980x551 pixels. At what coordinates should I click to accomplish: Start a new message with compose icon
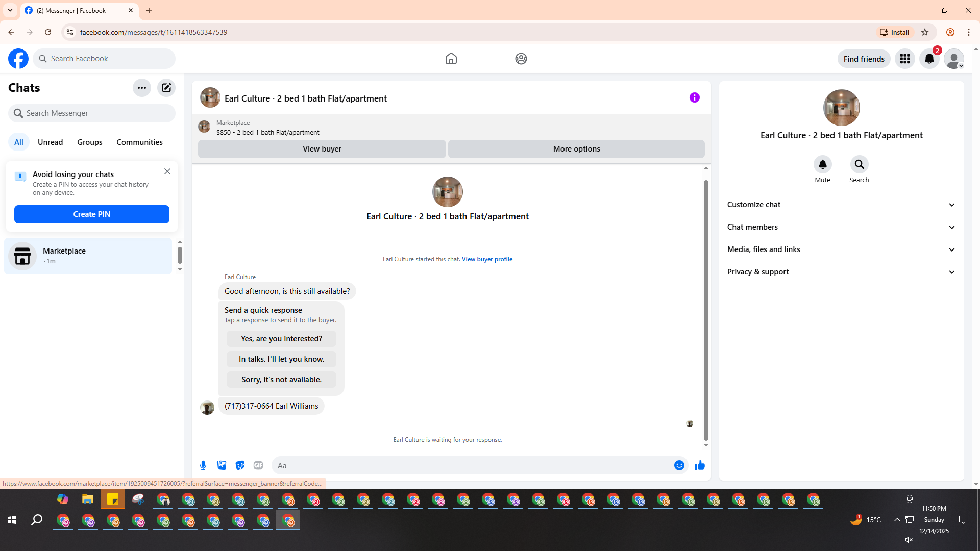[166, 88]
